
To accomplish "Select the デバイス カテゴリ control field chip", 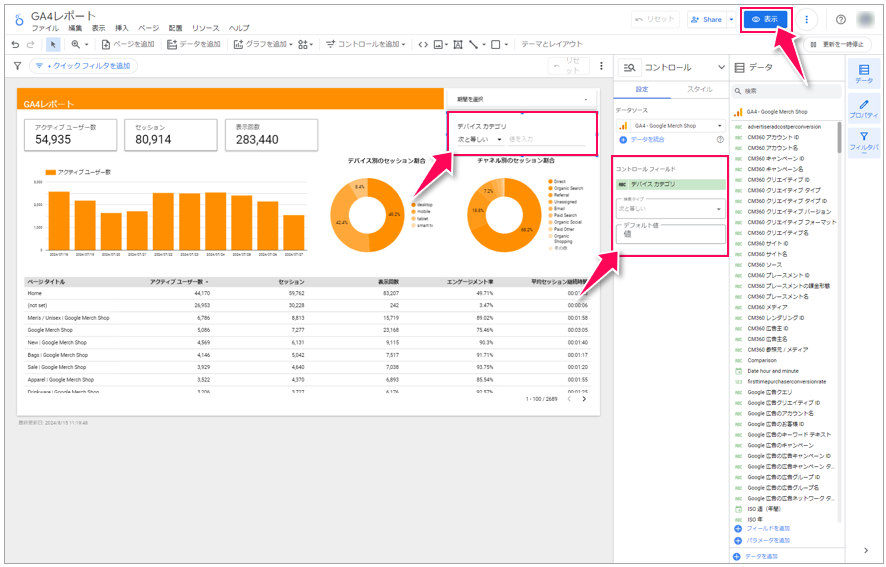I will 671,184.
